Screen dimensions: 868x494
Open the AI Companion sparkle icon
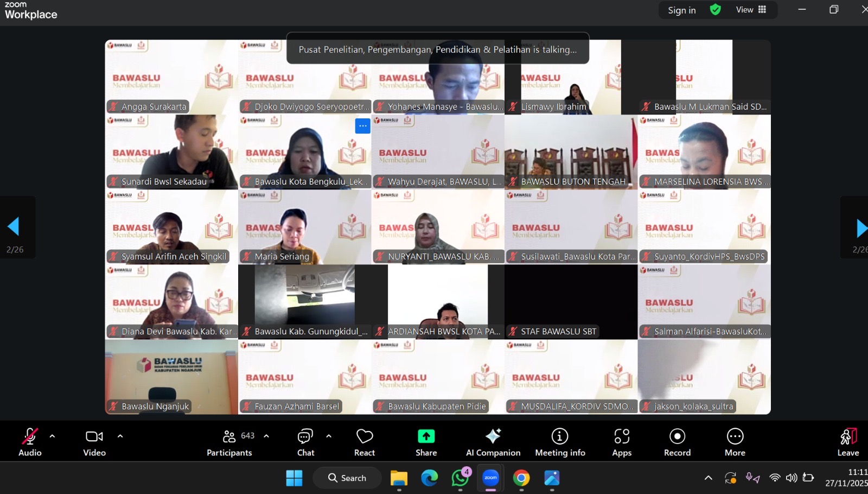click(493, 436)
